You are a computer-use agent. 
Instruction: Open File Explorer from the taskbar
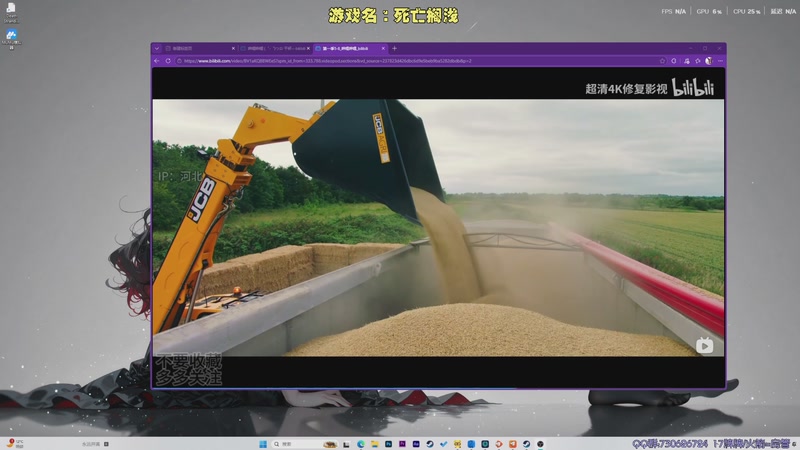pyautogui.click(x=374, y=444)
